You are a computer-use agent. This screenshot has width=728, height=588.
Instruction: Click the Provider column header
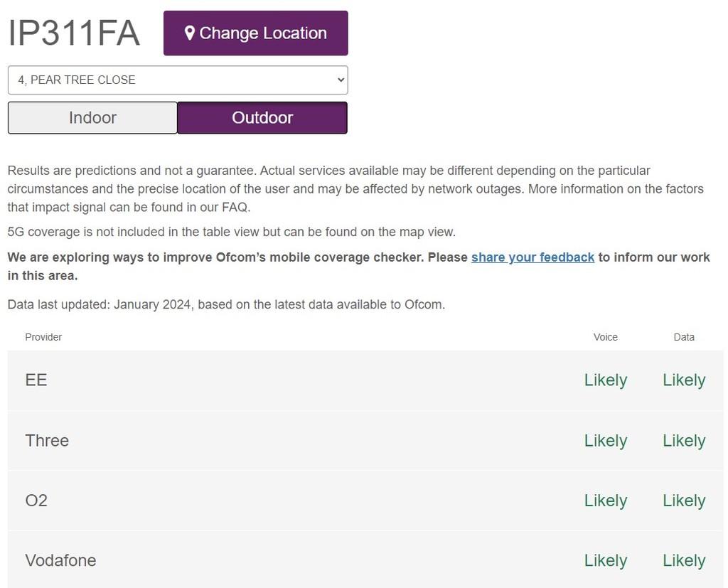pos(43,337)
